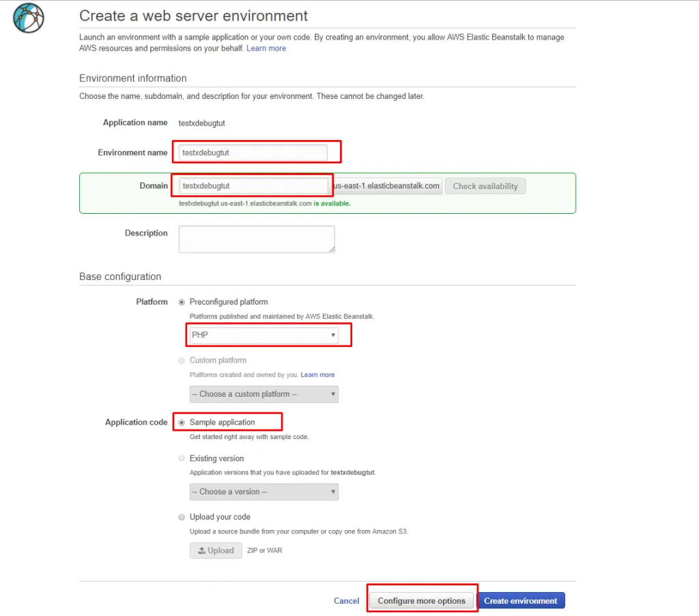Image resolution: width=699 pixels, height=616 pixels.
Task: Choose the Sample application radio option
Action: point(182,423)
